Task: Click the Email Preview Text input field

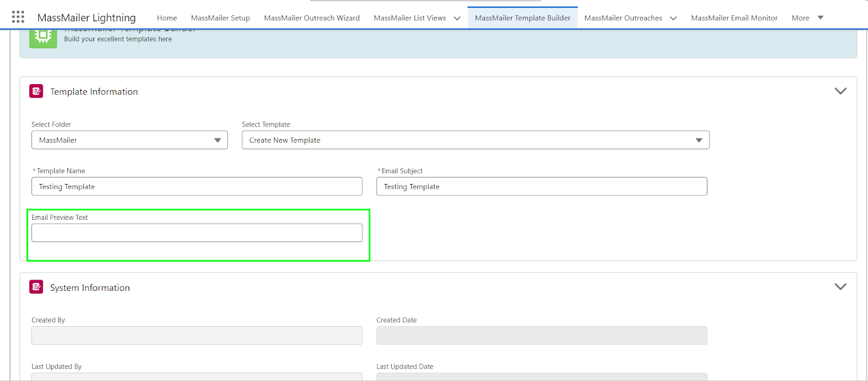Action: click(197, 233)
